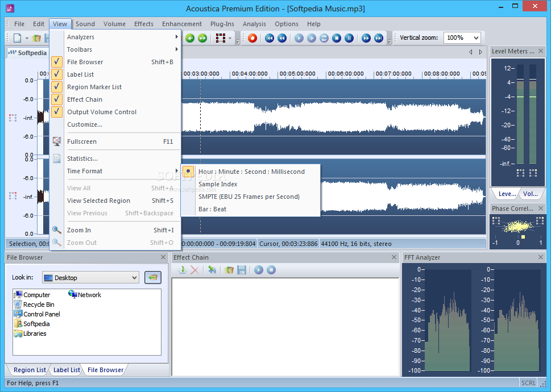551x392 pixels.
Task: Click View Selected Region menu entry
Action: click(x=115, y=201)
